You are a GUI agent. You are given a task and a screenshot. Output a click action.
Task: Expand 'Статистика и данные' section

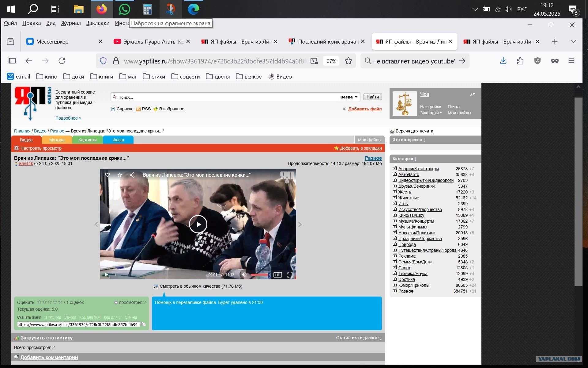coord(359,338)
